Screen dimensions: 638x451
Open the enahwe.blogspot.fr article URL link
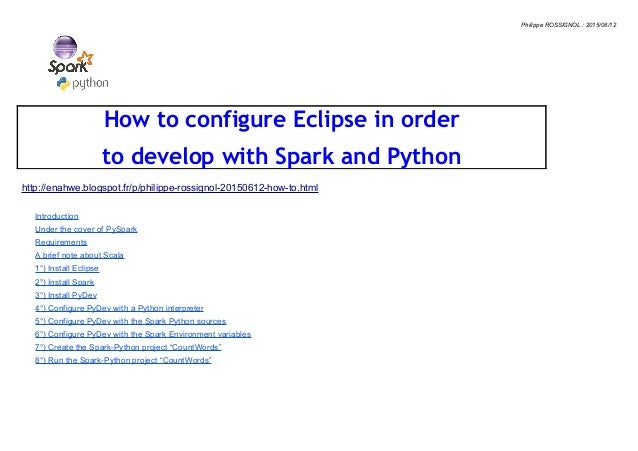(x=170, y=188)
